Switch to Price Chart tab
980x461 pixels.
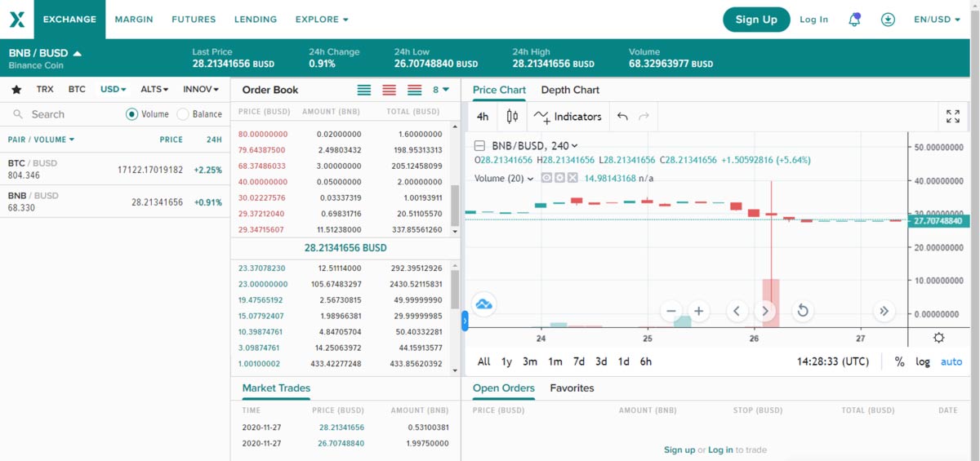point(499,90)
